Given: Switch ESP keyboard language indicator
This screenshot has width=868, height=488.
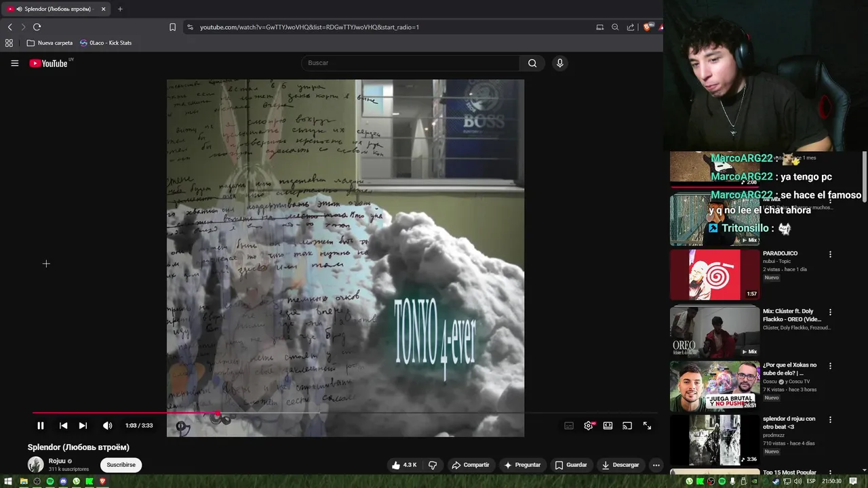Looking at the screenshot, I should [811, 481].
